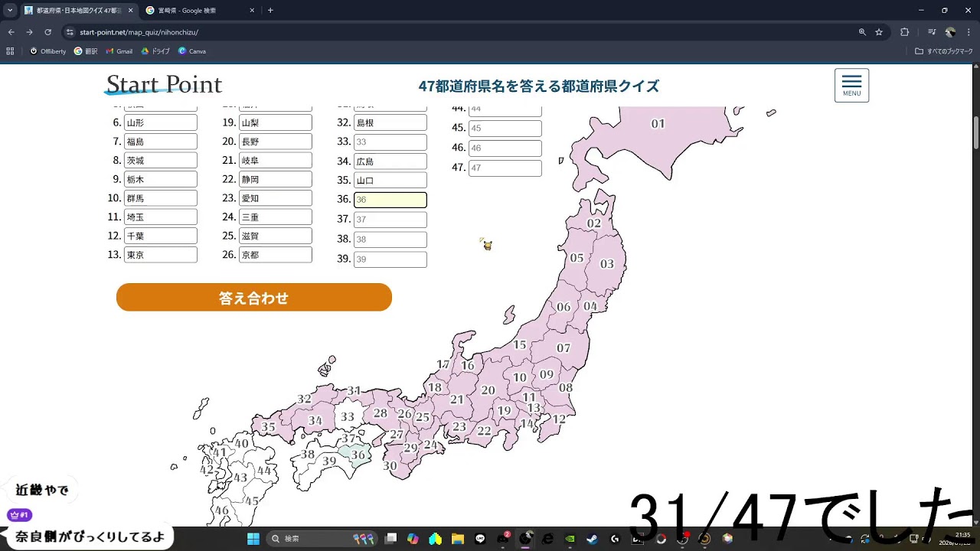Open NVIDIA app on the taskbar
This screenshot has width=980, height=551.
pyautogui.click(x=570, y=539)
